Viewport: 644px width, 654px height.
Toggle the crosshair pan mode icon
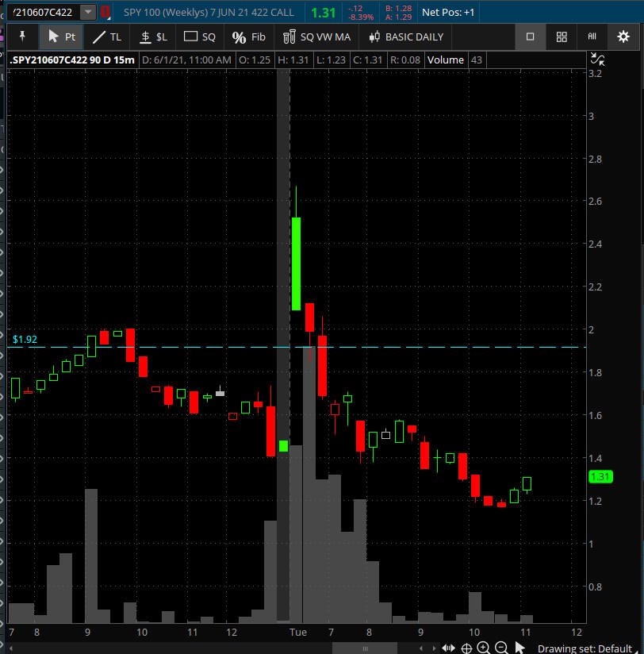click(466, 648)
